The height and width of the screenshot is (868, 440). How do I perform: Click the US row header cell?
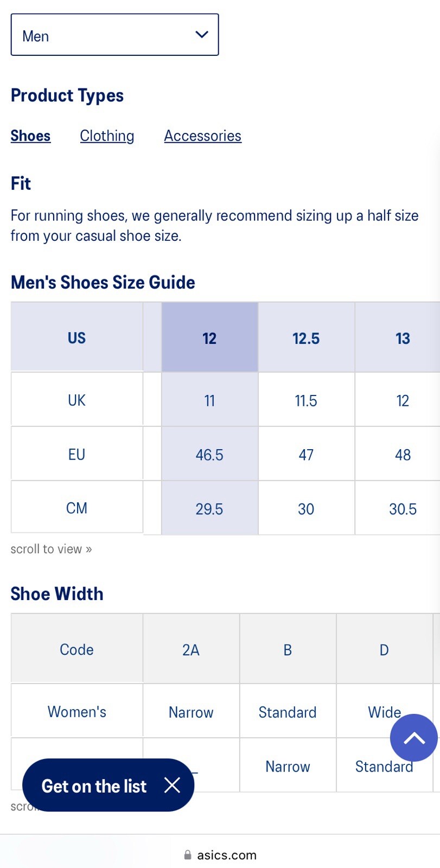(77, 337)
